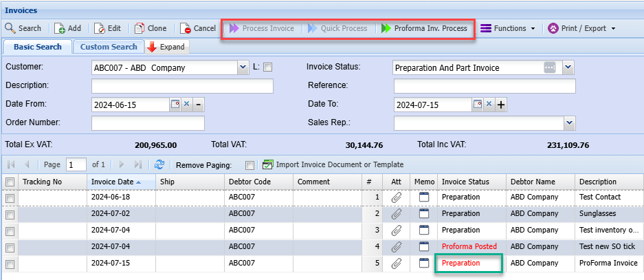Screen dimensions: 644x280
Task: Tick the L: checkbox beside Customer
Action: 268,67
